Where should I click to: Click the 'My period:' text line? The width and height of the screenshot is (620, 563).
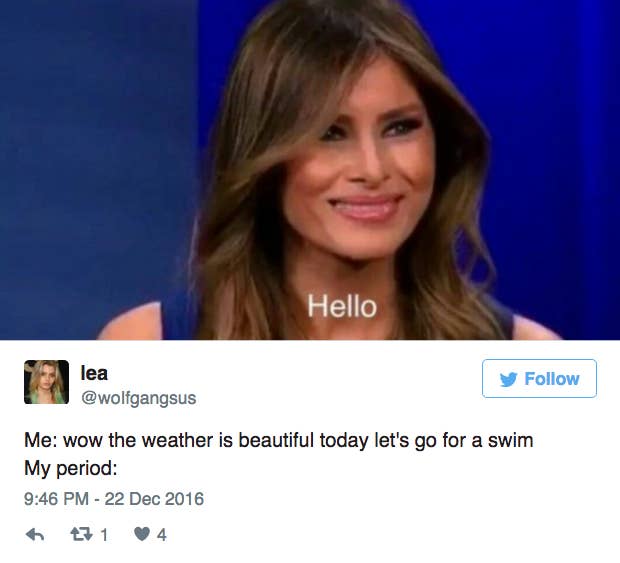coord(71,469)
